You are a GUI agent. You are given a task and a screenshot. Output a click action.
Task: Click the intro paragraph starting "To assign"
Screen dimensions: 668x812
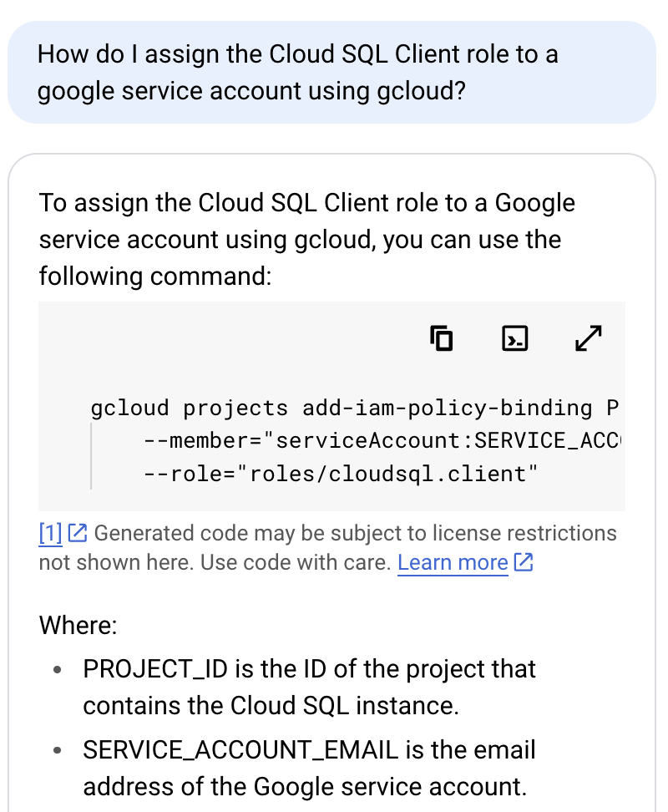306,239
